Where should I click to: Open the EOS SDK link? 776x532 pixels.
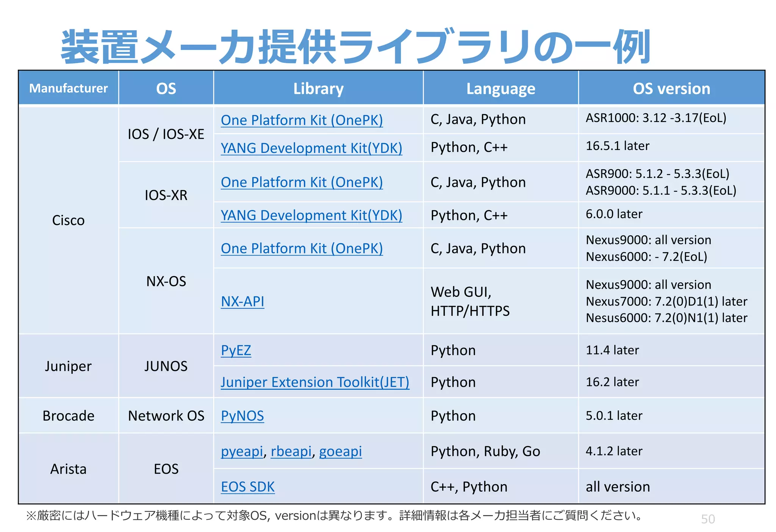(x=248, y=487)
